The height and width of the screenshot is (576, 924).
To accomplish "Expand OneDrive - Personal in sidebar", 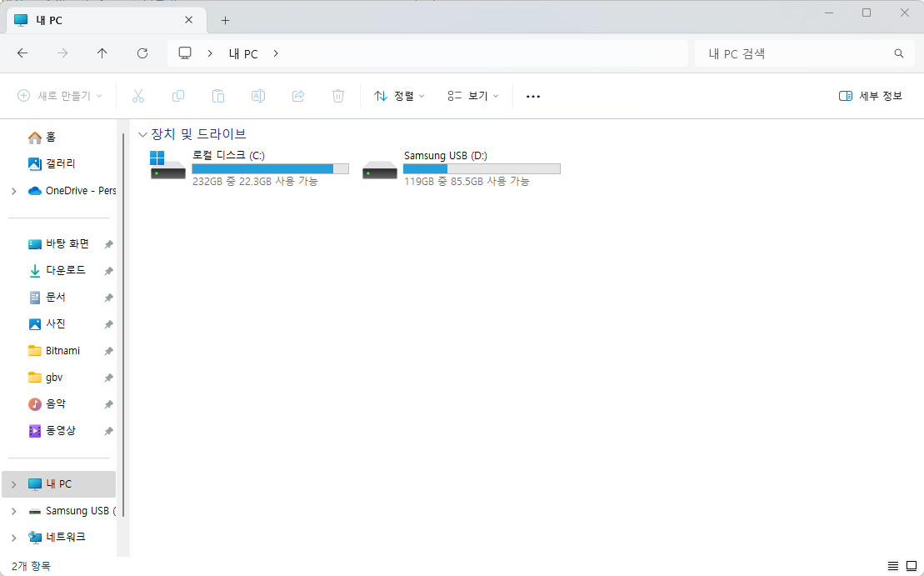I will 13,191.
